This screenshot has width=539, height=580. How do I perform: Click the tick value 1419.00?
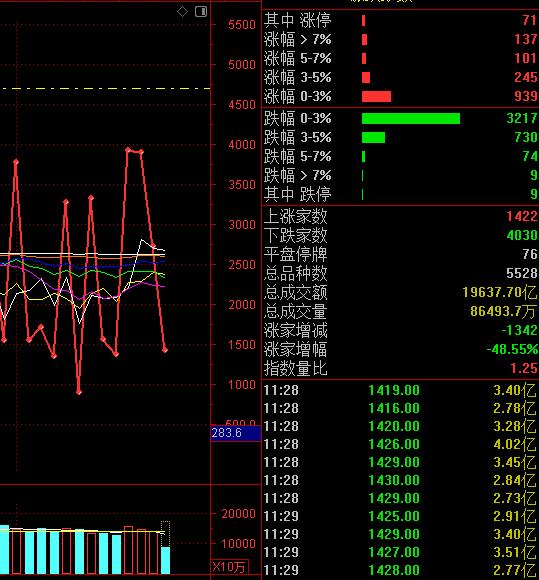[x=394, y=391]
